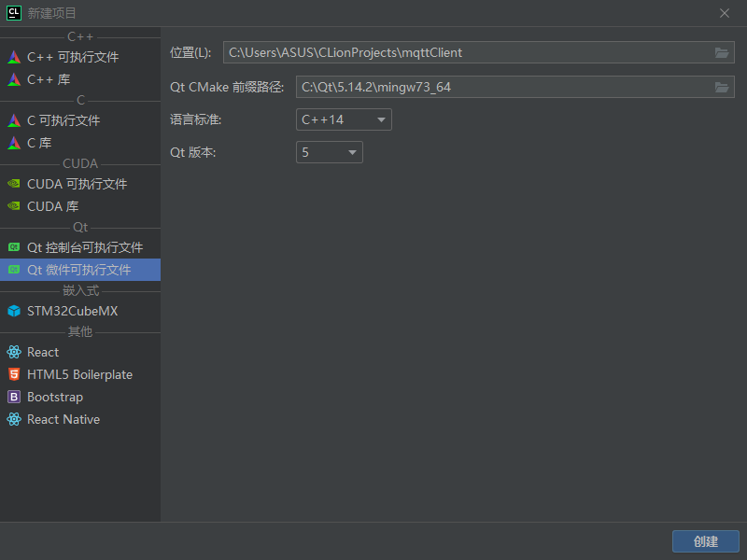Select the Bootstrap B icon
The image size is (747, 560).
tap(14, 397)
